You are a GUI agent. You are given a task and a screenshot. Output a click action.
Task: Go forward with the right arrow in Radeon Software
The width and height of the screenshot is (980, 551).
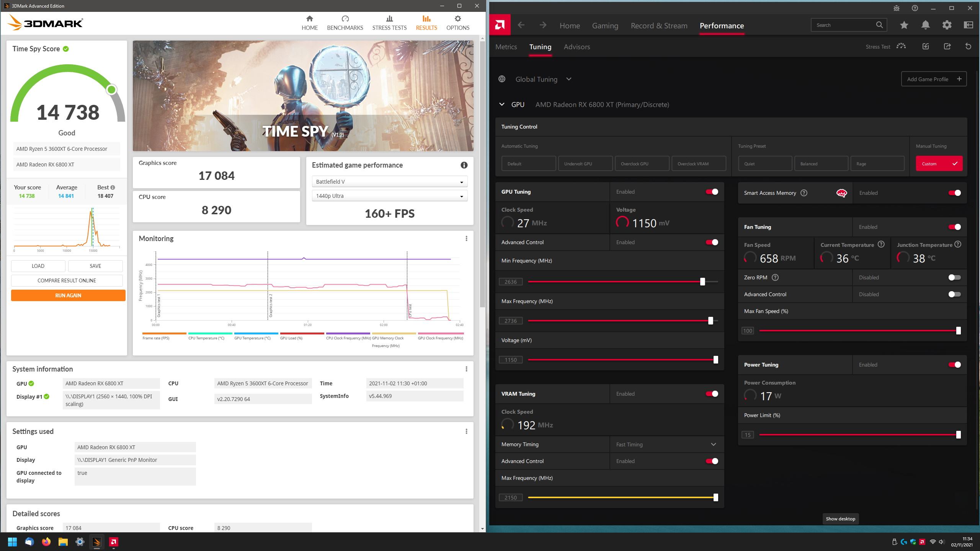pos(543,25)
